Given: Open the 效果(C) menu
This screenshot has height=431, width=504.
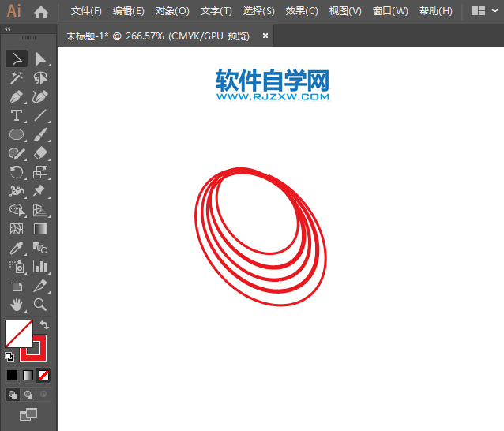Looking at the screenshot, I should click(302, 11).
